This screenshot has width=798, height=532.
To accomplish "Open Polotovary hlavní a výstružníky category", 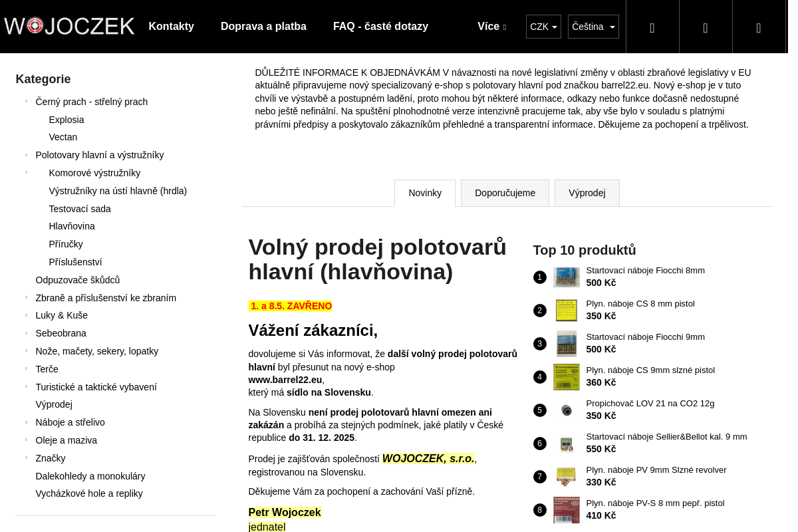I will pyautogui.click(x=100, y=155).
